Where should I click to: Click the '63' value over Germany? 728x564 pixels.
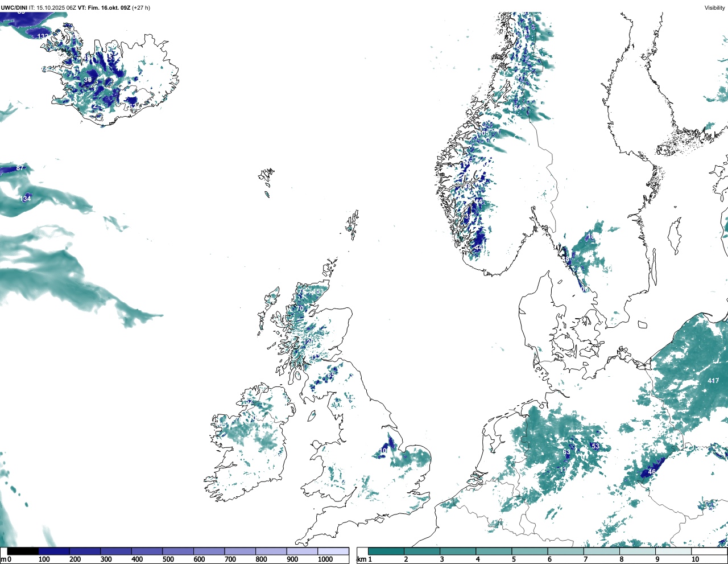point(566,452)
